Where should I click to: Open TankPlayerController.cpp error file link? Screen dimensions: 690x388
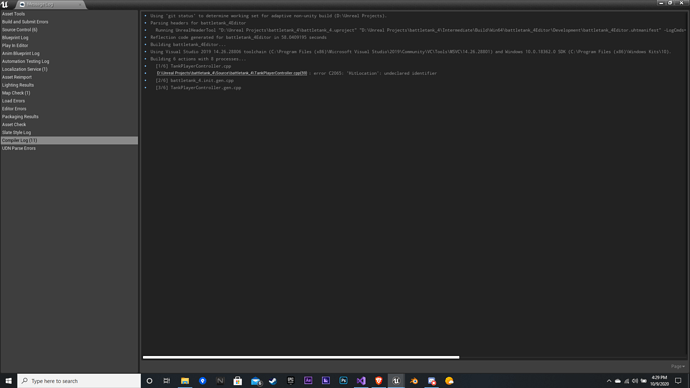(232, 73)
